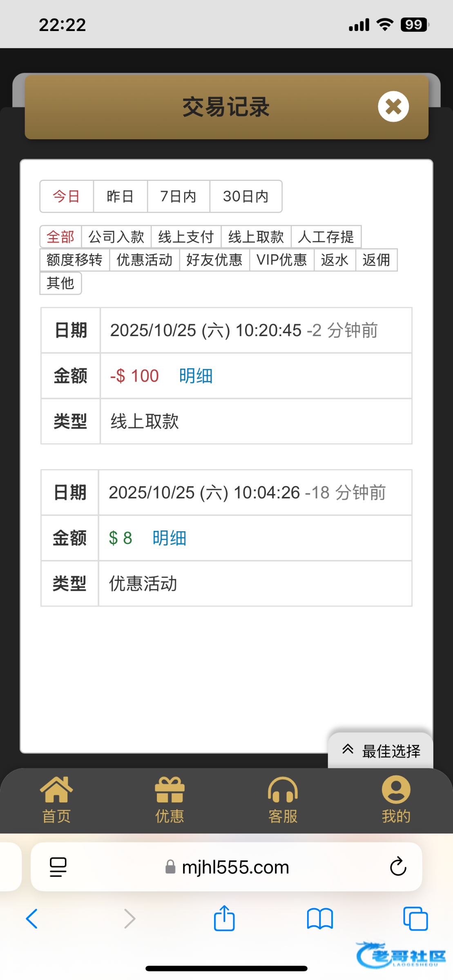Screen dimensions: 453x980
Task: Select the 昨日 date filter
Action: 120,196
